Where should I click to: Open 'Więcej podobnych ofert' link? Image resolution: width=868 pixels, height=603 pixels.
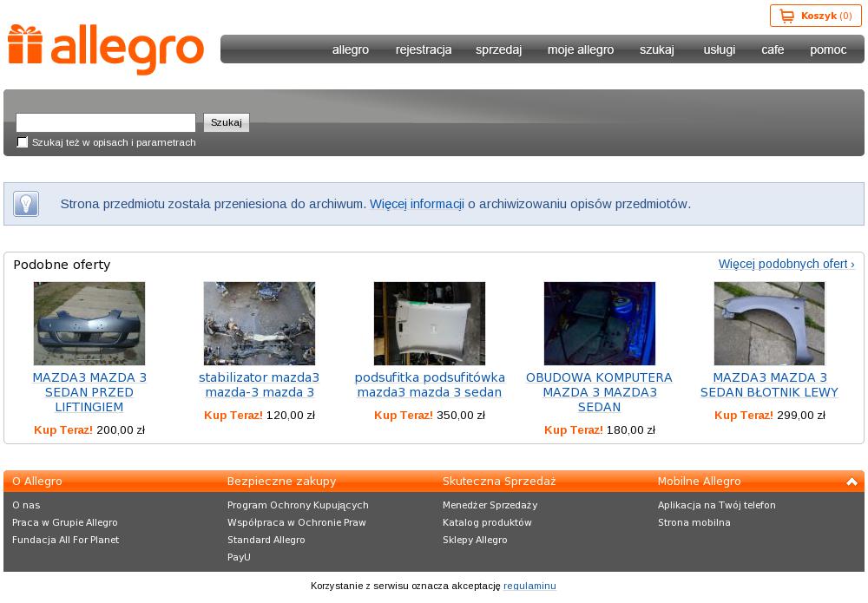coord(786,264)
